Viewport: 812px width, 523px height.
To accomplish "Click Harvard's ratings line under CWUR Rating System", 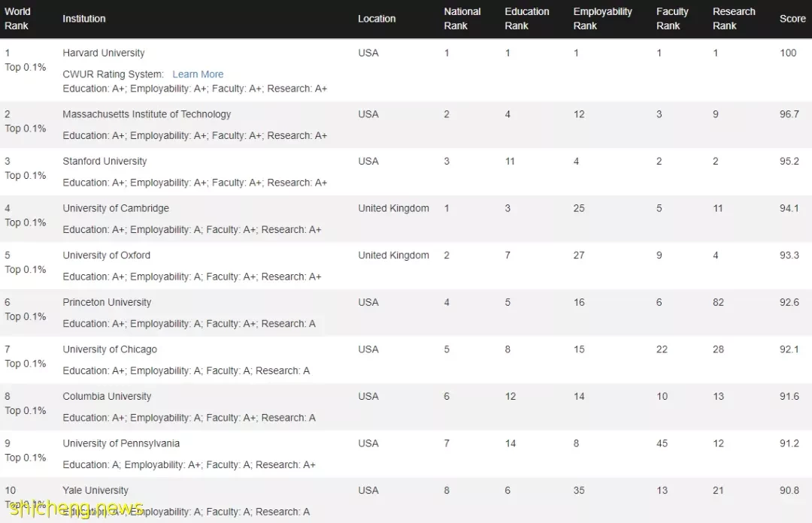I will (195, 89).
